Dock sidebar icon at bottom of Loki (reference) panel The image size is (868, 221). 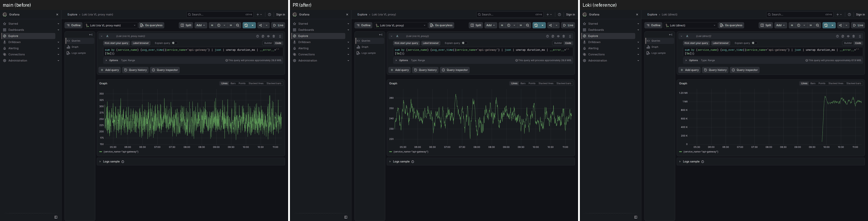point(636,217)
